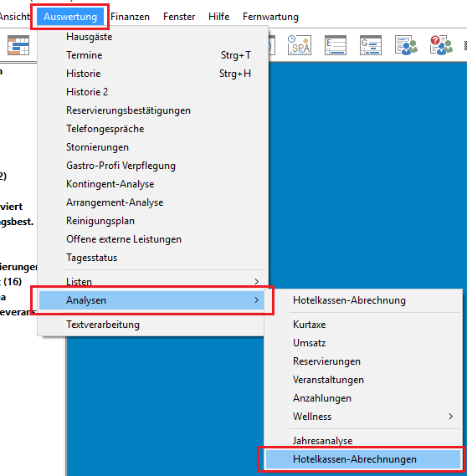Open Kurtaxe analysis

click(363, 325)
